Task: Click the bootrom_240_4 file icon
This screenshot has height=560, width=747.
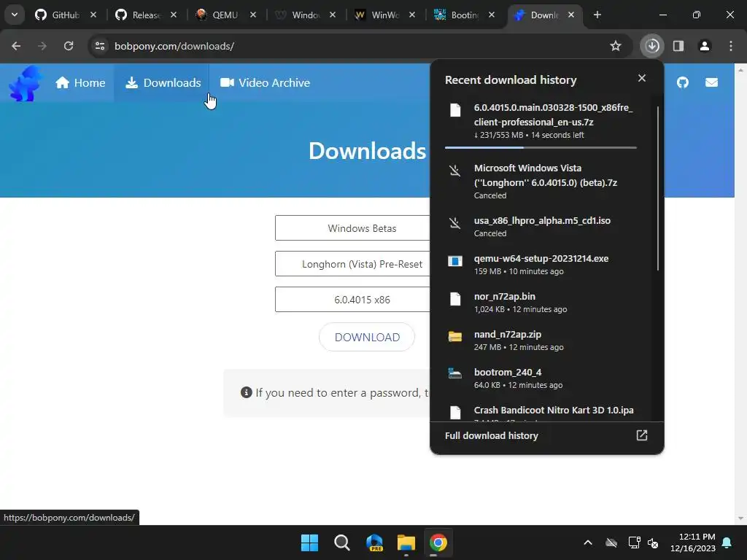Action: pyautogui.click(x=455, y=374)
